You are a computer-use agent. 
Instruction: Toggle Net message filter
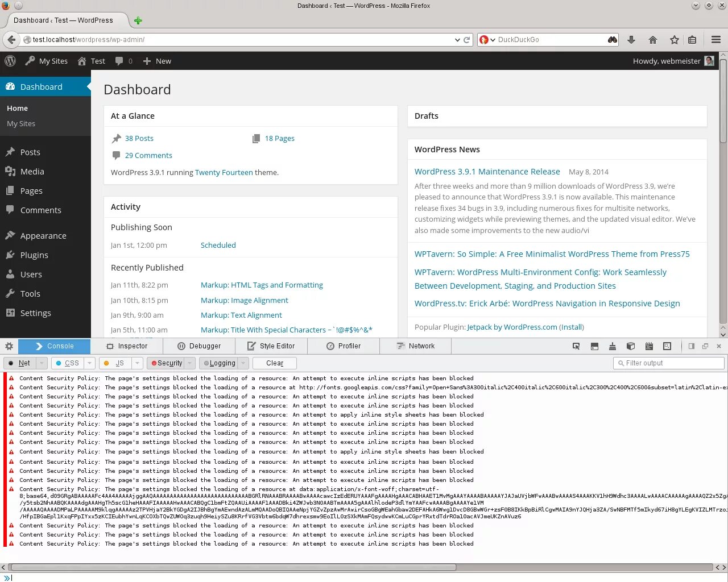(x=20, y=363)
